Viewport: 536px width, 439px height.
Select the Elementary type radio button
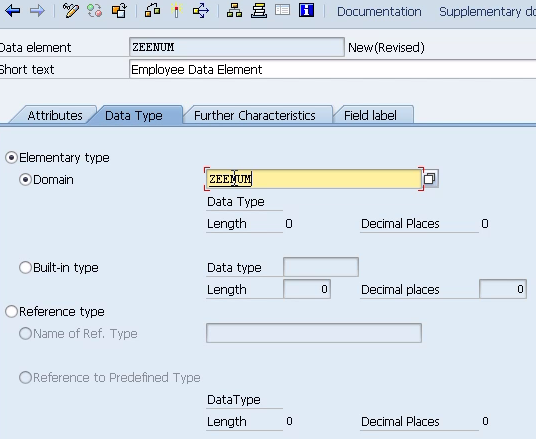(11, 158)
